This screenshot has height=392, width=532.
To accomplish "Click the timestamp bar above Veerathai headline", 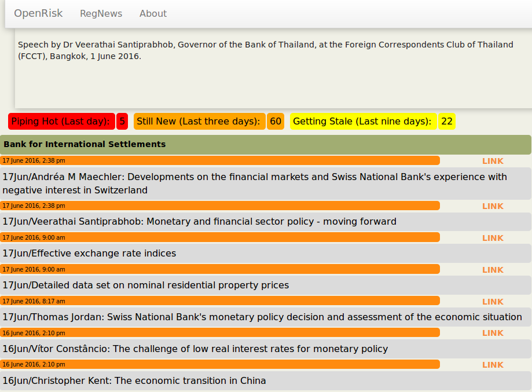I will click(220, 206).
